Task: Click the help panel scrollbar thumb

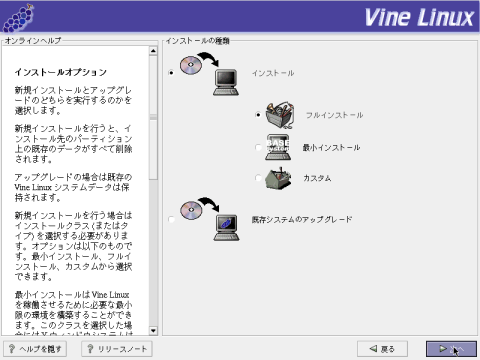Action: click(153, 117)
